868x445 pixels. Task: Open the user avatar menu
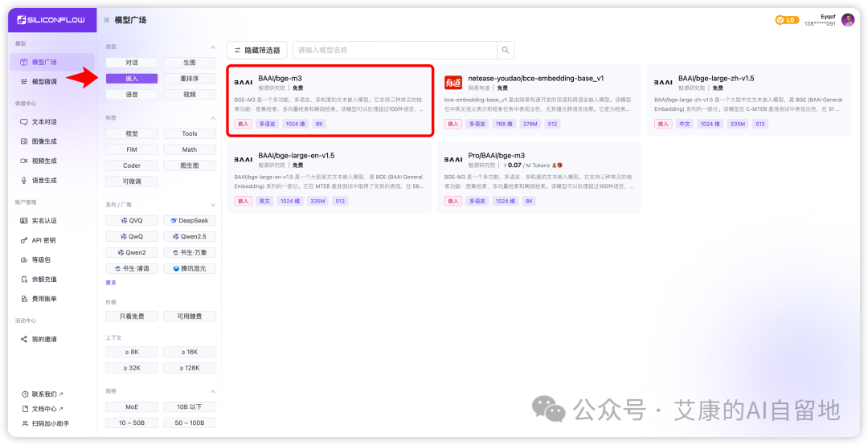pos(848,20)
